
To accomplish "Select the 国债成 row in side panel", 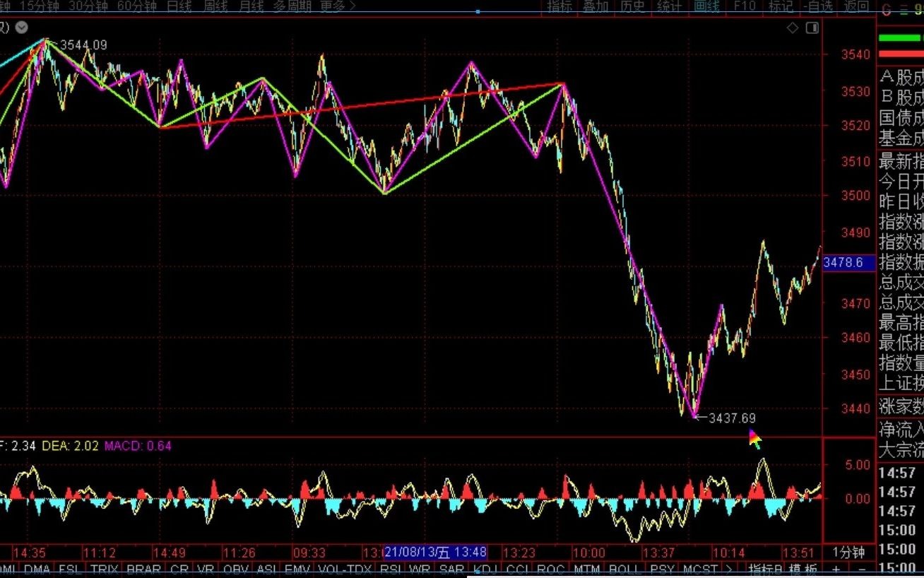I will click(901, 118).
